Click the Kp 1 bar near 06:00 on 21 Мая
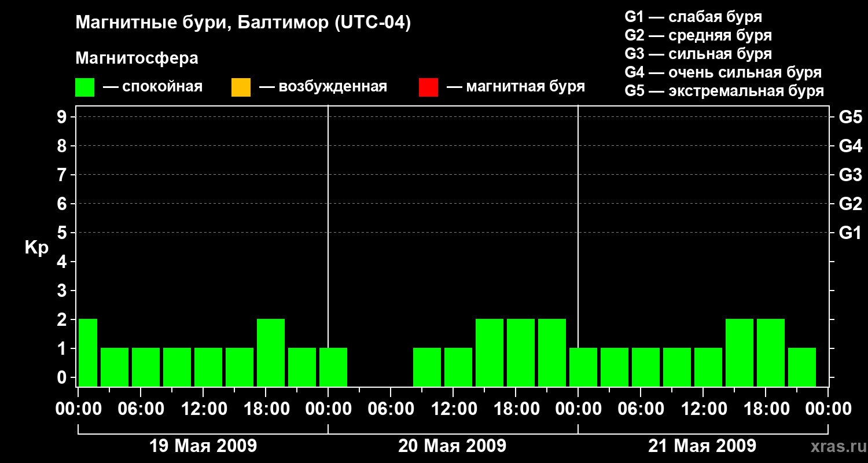Image resolution: width=868 pixels, height=463 pixels. point(646,367)
